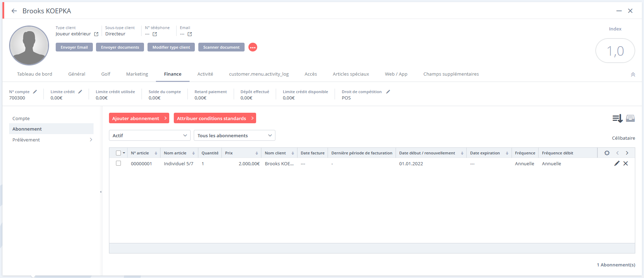The image size is (644, 278).
Task: Switch to the Golf tab
Action: point(106,74)
